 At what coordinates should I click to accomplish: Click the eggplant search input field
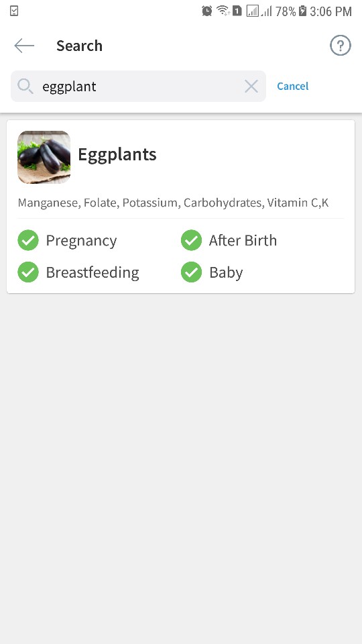point(138,87)
